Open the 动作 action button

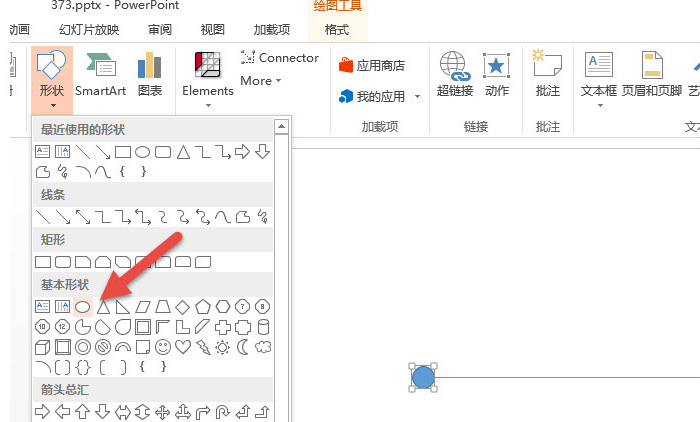(x=496, y=75)
